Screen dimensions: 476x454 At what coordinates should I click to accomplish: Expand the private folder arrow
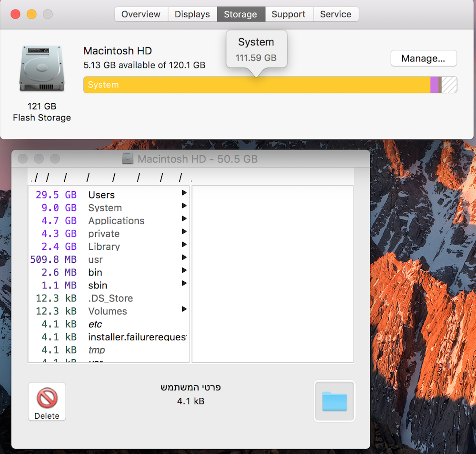pos(184,232)
